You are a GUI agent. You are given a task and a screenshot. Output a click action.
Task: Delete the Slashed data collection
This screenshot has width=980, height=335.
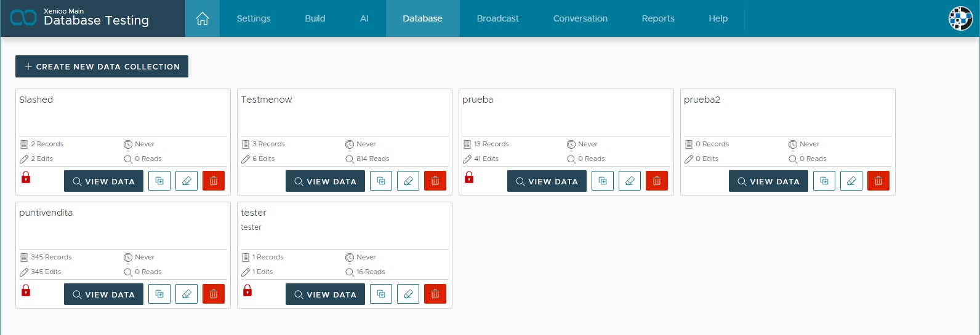pos(214,181)
